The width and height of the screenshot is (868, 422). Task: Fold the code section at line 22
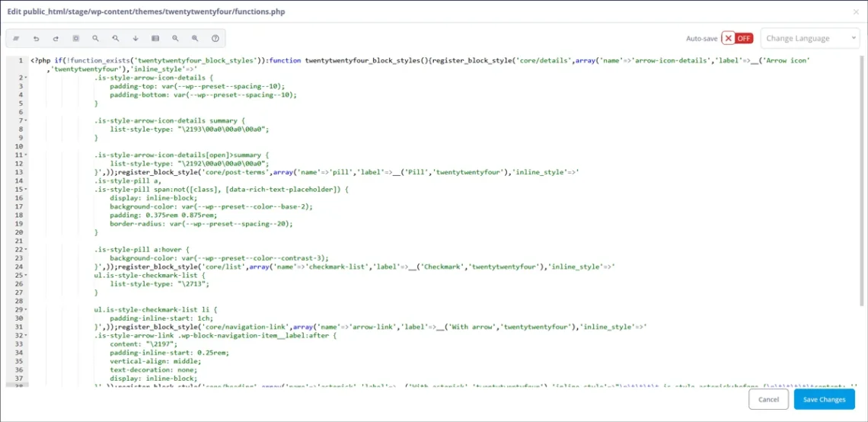tap(26, 249)
